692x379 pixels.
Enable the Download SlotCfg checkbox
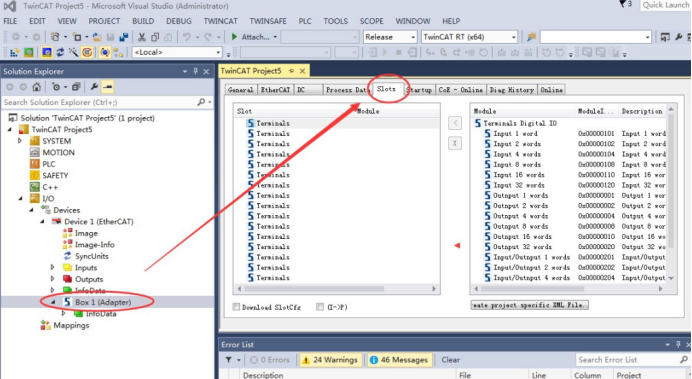[x=237, y=307]
